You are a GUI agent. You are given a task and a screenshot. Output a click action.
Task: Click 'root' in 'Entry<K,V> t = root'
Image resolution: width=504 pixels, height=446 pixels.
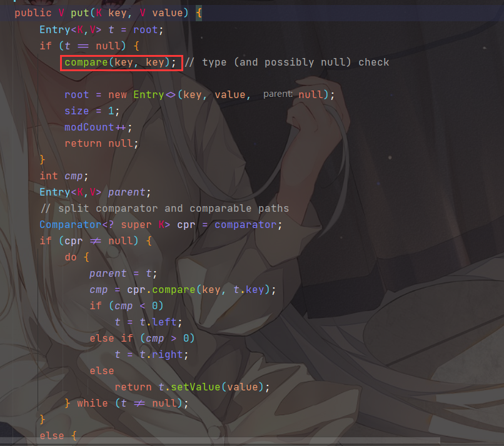(x=146, y=30)
